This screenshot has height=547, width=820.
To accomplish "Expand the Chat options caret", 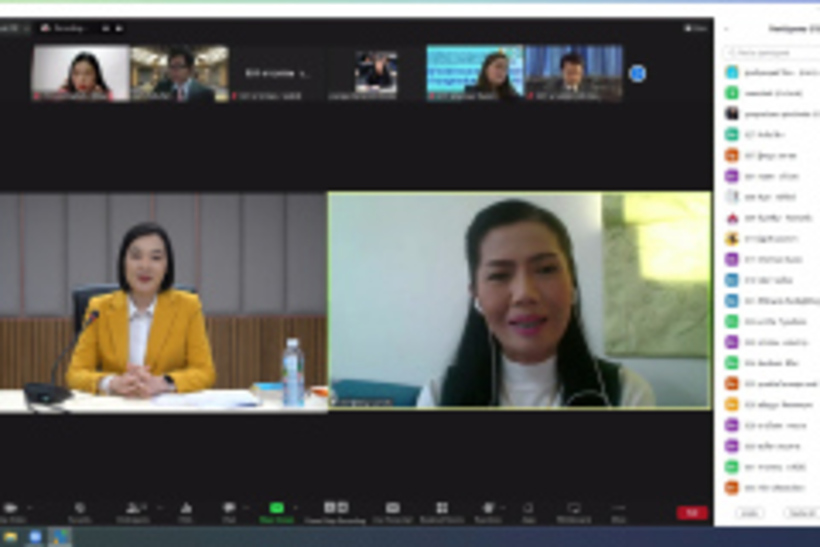I will coord(246,507).
